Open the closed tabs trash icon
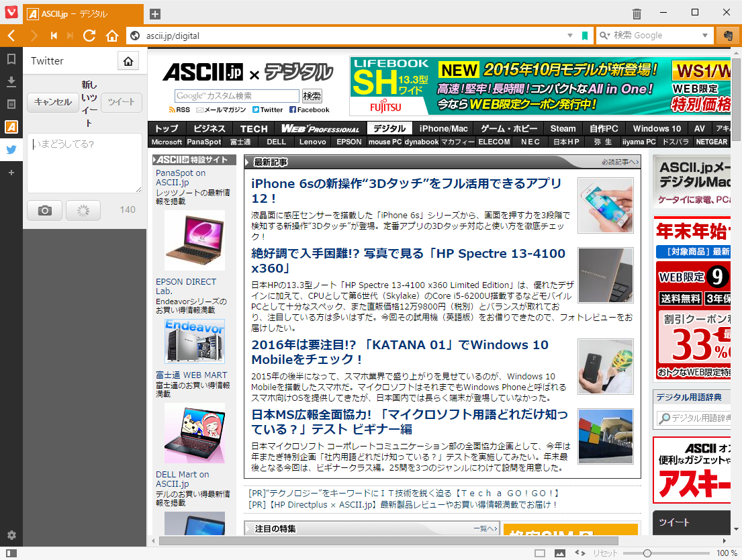Screen dimensions: 742x560 (637, 13)
